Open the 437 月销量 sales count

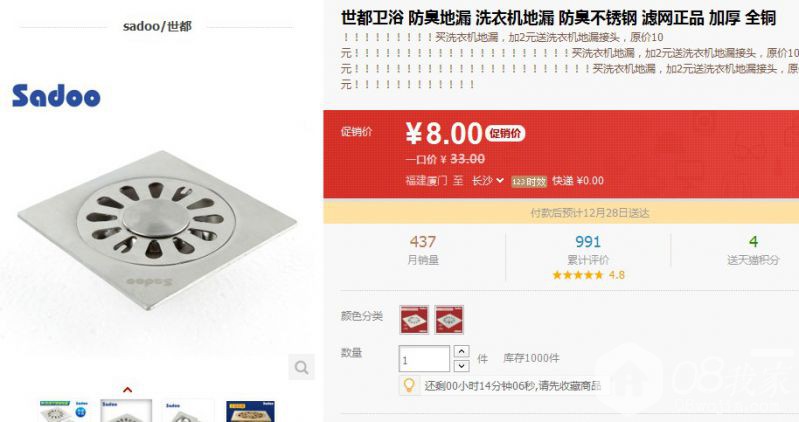tap(422, 250)
